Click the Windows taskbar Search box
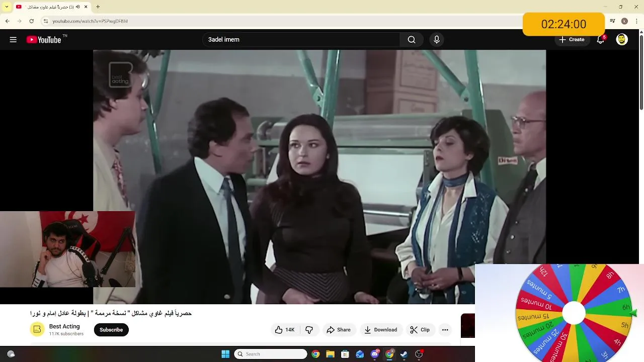Viewport: 644px width, 362px height. coord(271,354)
